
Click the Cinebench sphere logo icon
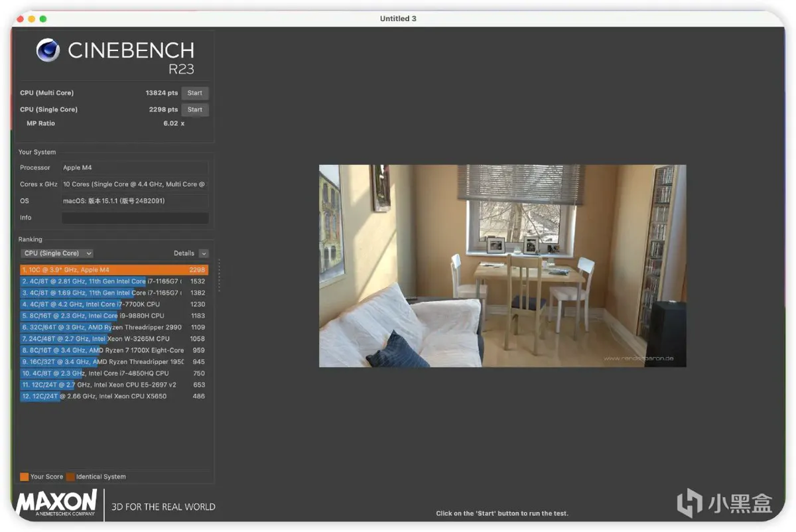click(x=48, y=50)
